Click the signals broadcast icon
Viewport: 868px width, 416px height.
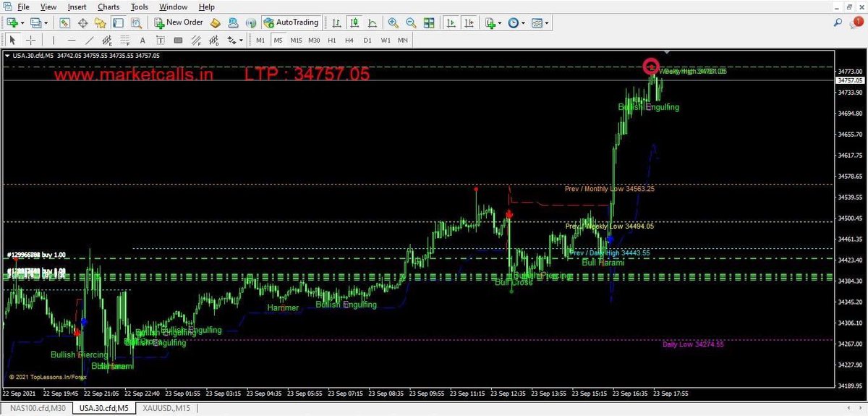pos(250,22)
